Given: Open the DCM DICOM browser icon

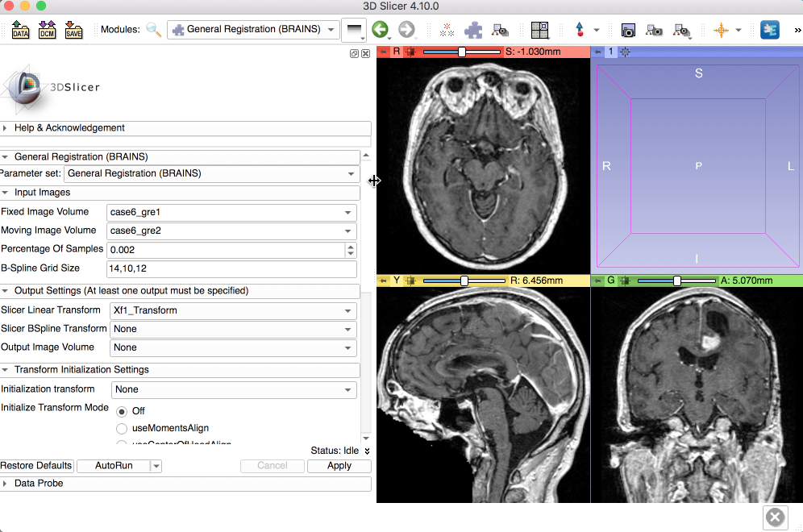Looking at the screenshot, I should (x=47, y=31).
